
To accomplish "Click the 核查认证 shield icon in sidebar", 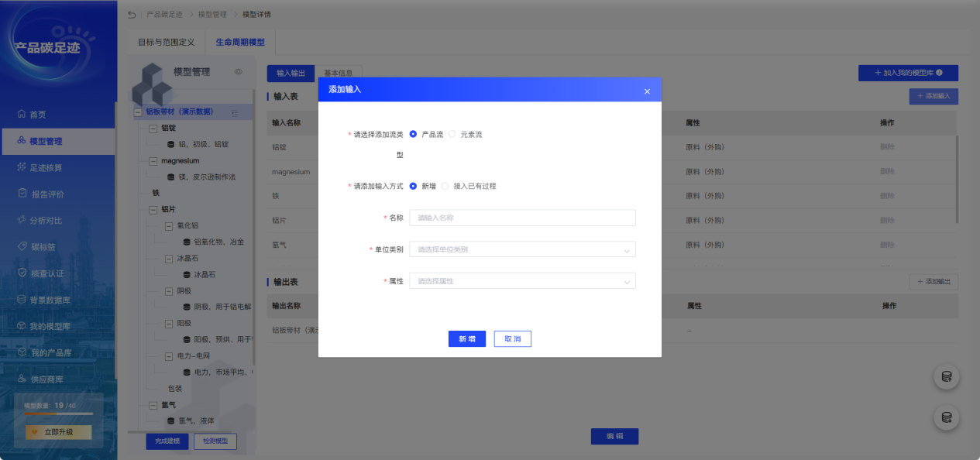I will click(22, 273).
